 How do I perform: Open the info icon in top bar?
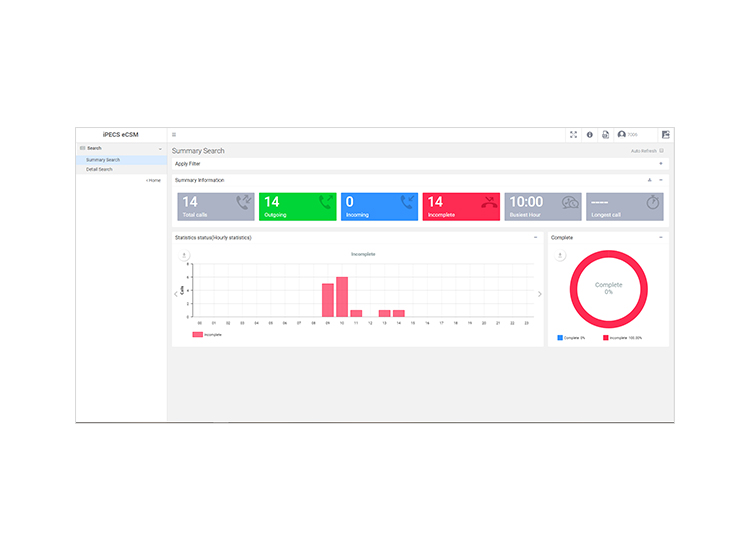coord(590,135)
